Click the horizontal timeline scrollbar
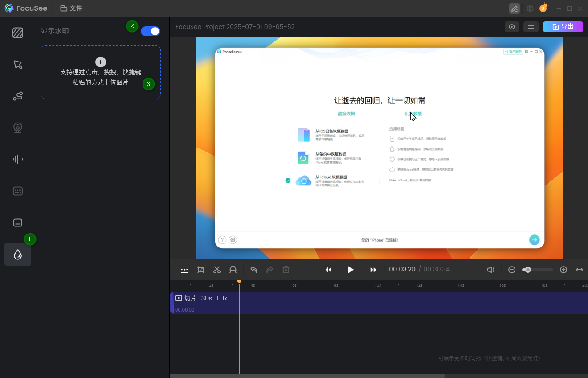This screenshot has width=588, height=378. click(x=307, y=376)
